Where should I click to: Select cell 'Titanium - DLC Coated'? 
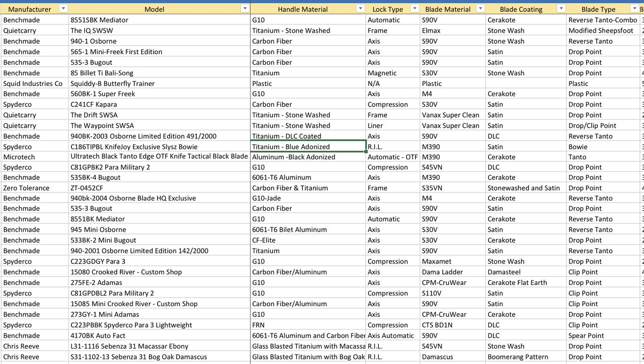pos(308,136)
